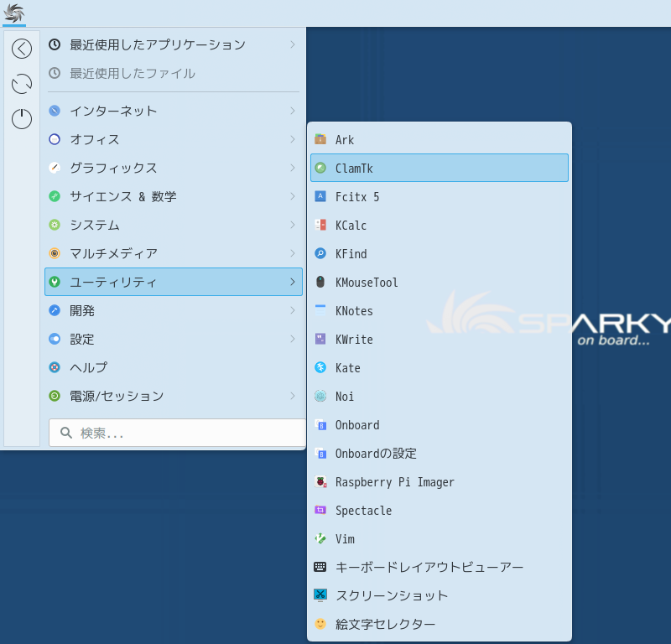Click the Sparky launcher icon in the panel
The image size is (671, 644).
pyautogui.click(x=14, y=13)
